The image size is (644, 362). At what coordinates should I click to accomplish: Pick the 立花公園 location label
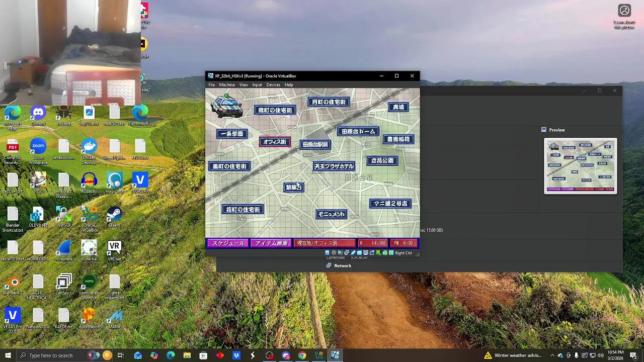tap(382, 161)
